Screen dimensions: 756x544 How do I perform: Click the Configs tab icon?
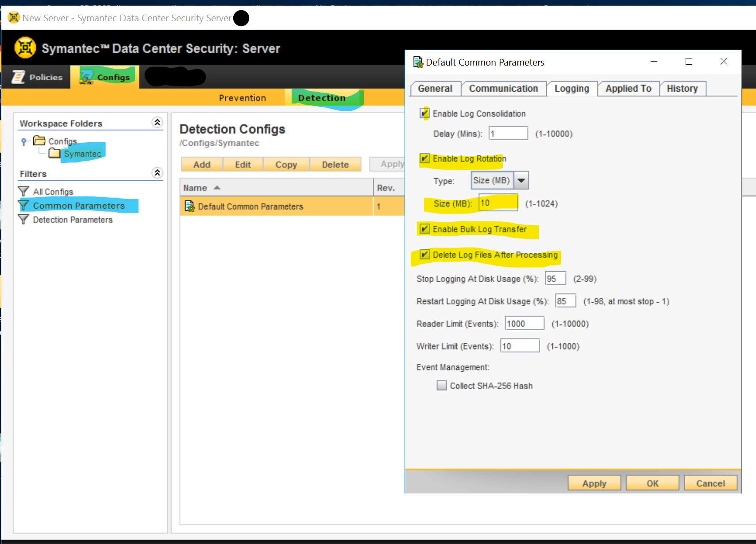pos(87,77)
